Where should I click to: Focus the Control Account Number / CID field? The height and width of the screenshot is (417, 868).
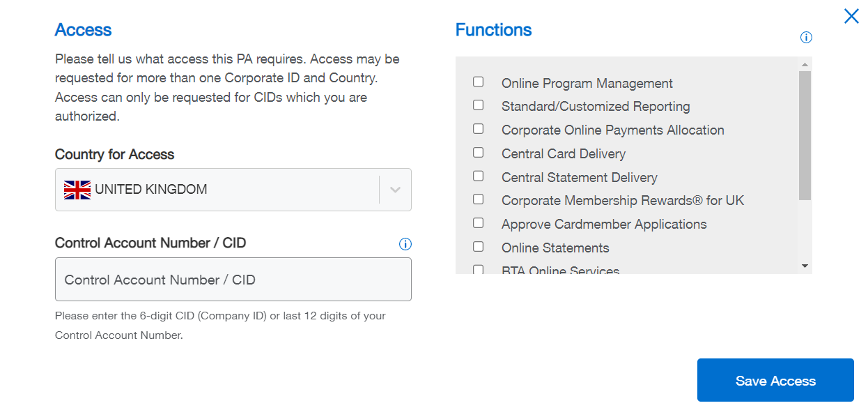(233, 280)
